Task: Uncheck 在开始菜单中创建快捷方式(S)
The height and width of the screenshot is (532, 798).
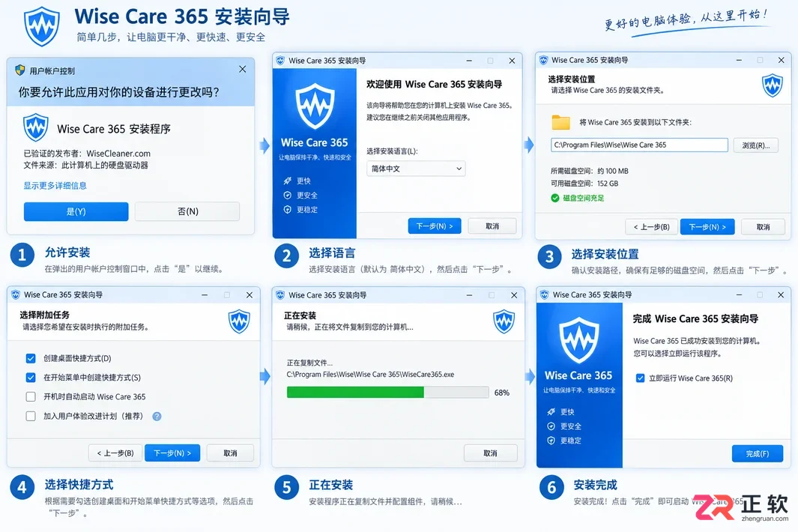Action: [x=31, y=377]
